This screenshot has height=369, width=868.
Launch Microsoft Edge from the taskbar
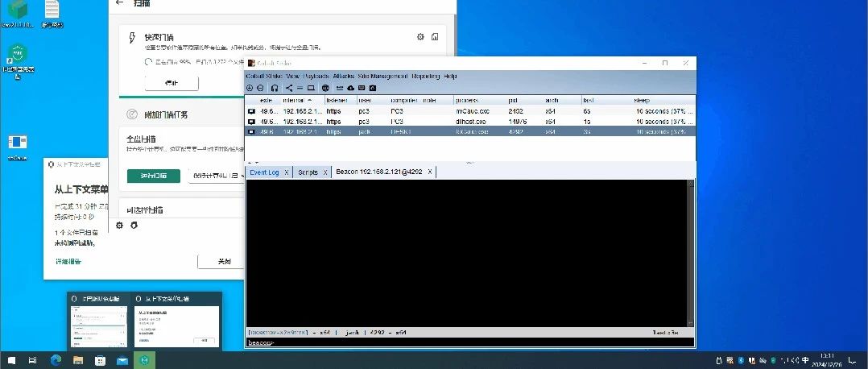click(x=56, y=360)
